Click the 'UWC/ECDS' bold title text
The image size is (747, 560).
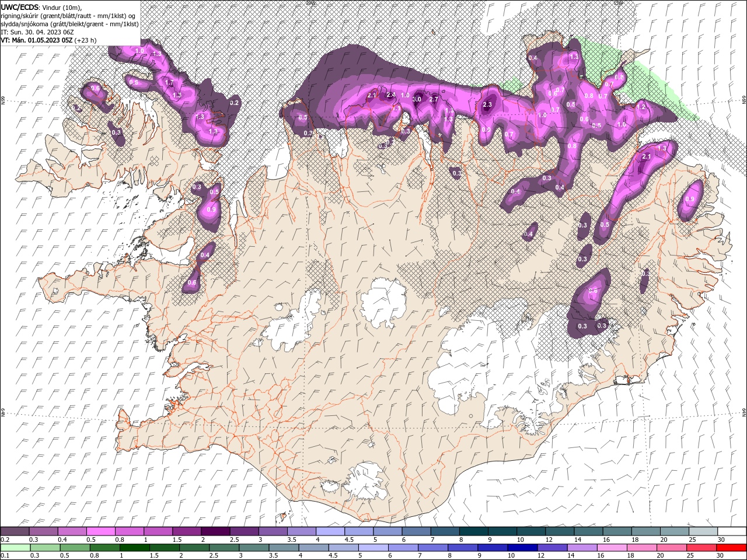[20, 6]
